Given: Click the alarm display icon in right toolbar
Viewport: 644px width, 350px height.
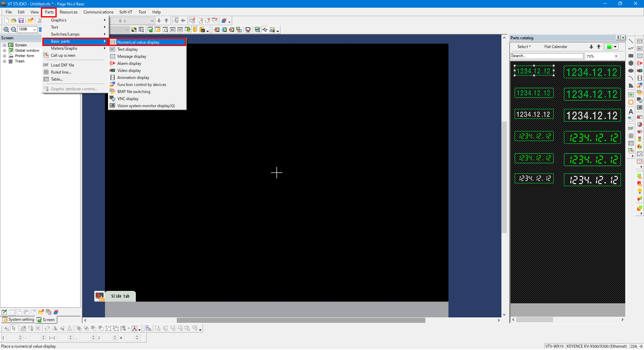Looking at the screenshot, I should 640,63.
